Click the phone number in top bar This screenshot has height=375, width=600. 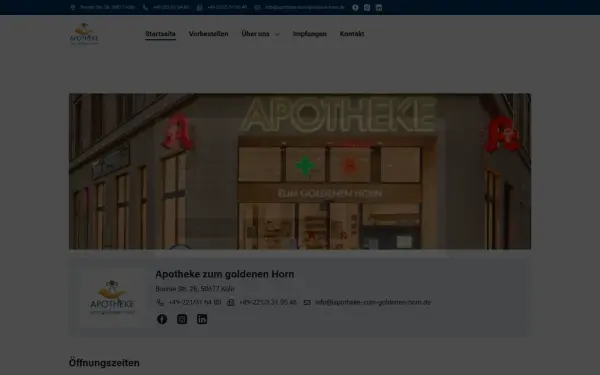[x=171, y=7]
